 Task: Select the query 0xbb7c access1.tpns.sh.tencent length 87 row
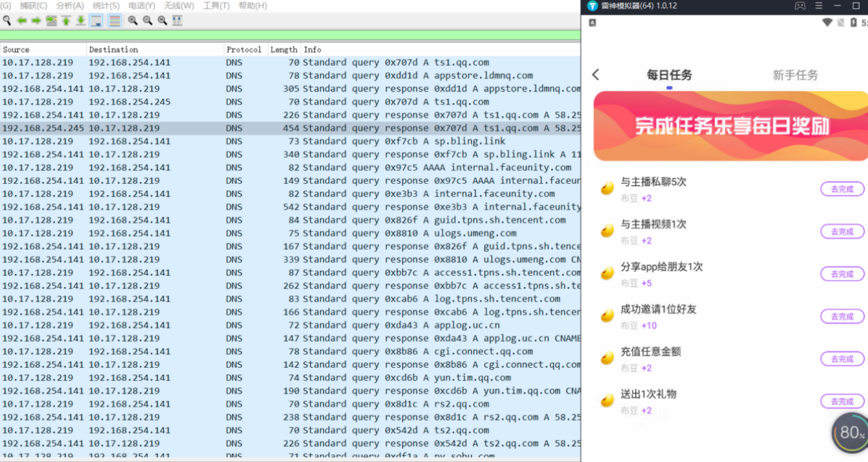click(x=290, y=273)
